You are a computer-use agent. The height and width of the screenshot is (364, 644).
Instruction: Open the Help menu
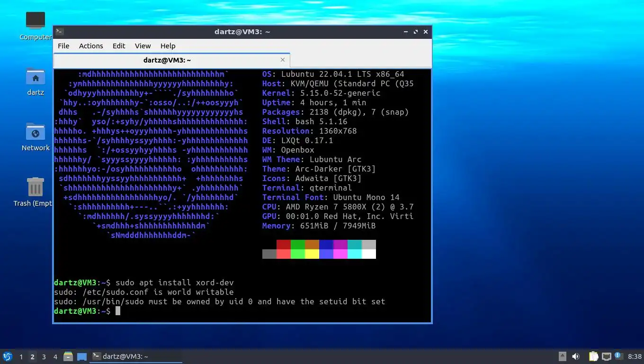point(168,46)
